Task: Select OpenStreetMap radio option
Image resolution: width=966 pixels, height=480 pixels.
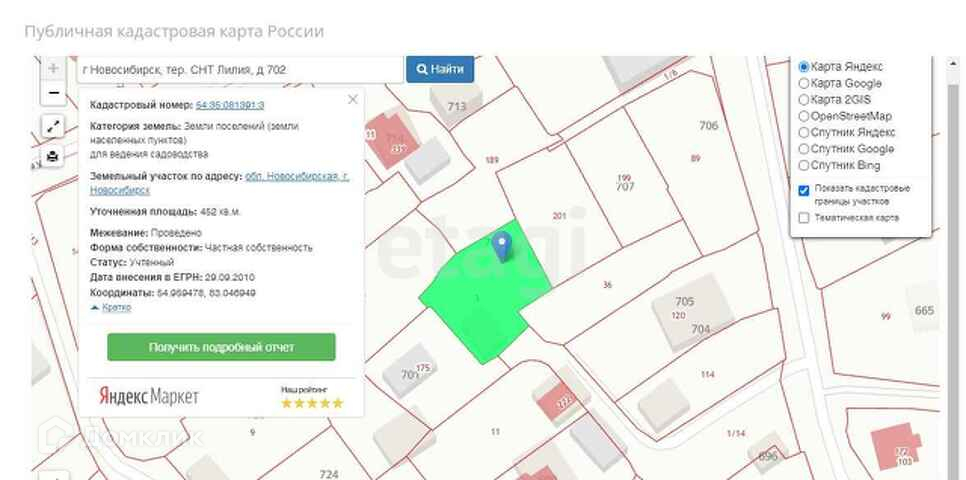Action: click(x=803, y=116)
